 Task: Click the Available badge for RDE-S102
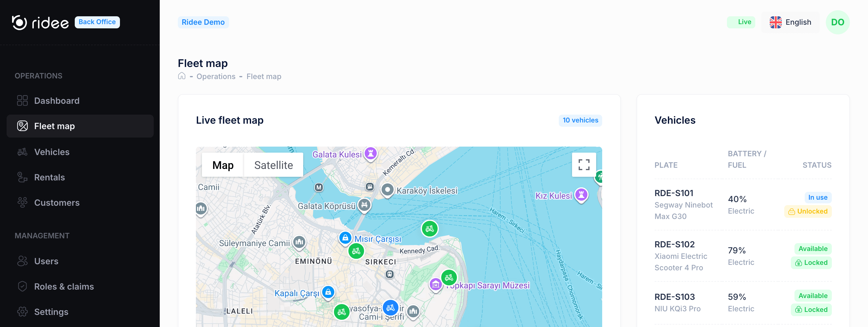[x=813, y=249]
